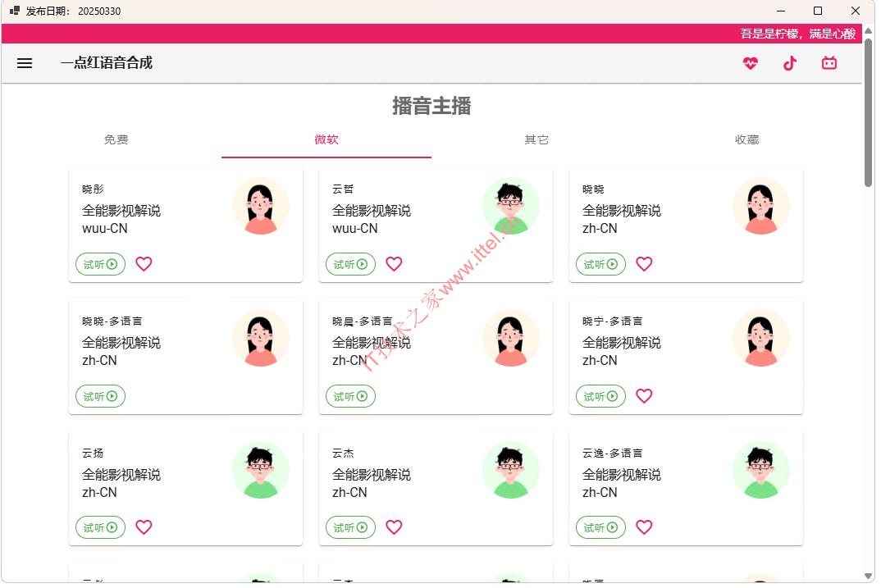
Task: Click the heartbeat icon in header
Action: point(750,63)
